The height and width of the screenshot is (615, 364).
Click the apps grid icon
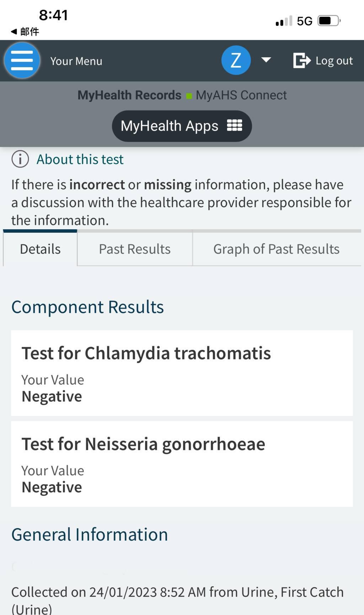click(x=235, y=126)
